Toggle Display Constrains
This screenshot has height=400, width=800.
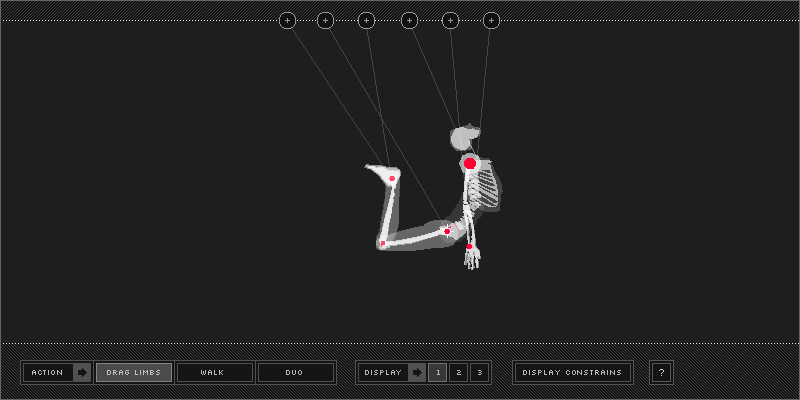coord(572,372)
